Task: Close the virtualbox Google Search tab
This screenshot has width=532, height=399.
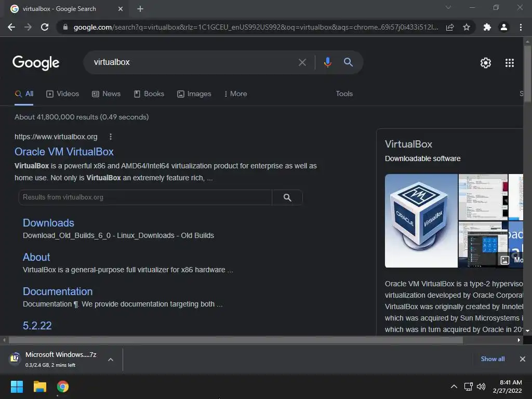Action: (121, 9)
